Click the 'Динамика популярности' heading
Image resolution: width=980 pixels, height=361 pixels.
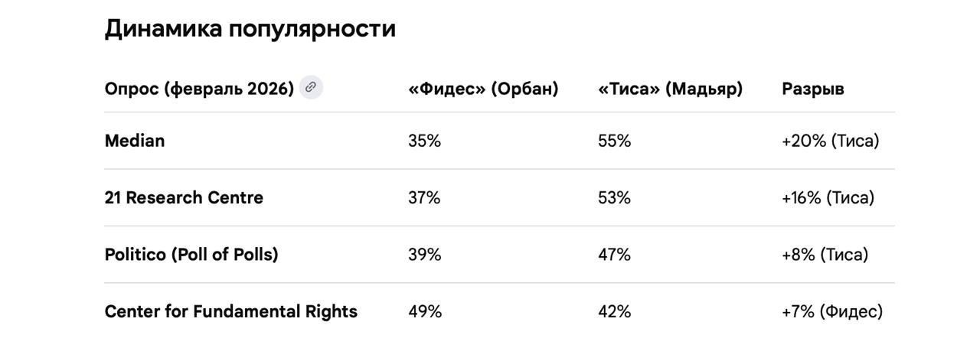coord(250,29)
